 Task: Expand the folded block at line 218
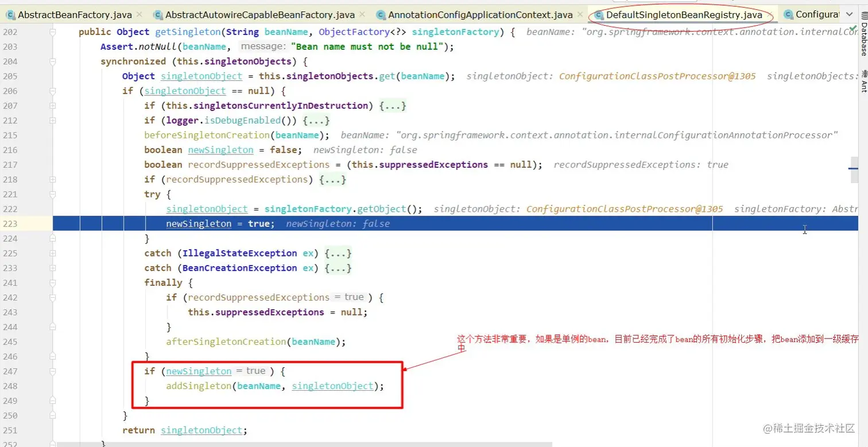[x=53, y=180]
